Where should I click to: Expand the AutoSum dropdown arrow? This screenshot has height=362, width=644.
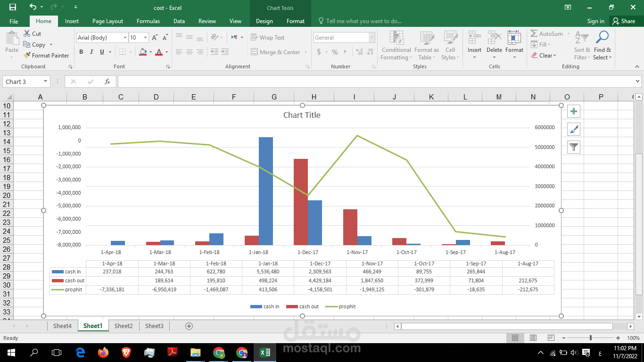click(569, 34)
